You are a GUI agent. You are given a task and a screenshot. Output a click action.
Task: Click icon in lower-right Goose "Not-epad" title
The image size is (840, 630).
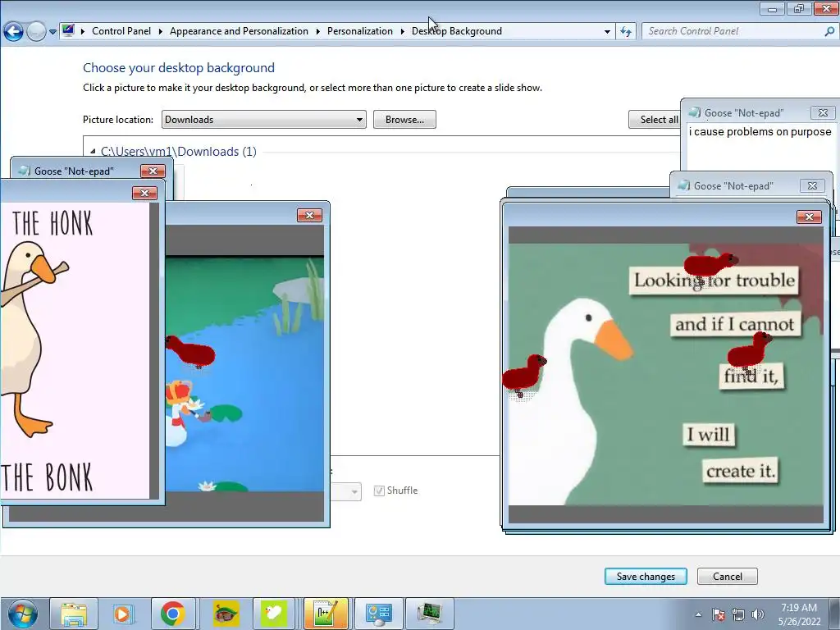point(683,186)
